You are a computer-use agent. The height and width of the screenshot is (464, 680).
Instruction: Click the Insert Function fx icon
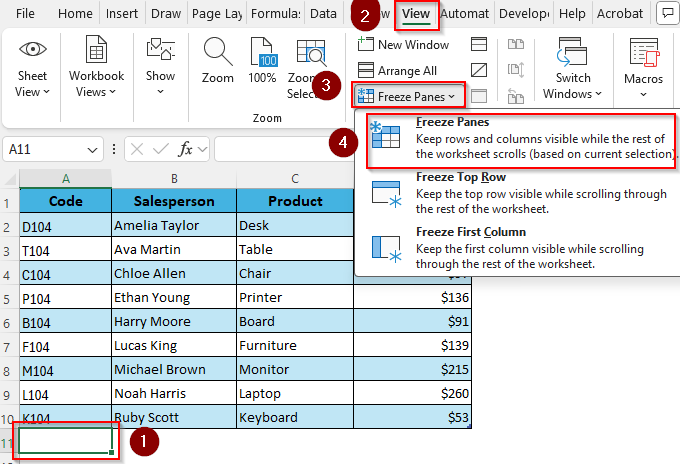(x=186, y=149)
